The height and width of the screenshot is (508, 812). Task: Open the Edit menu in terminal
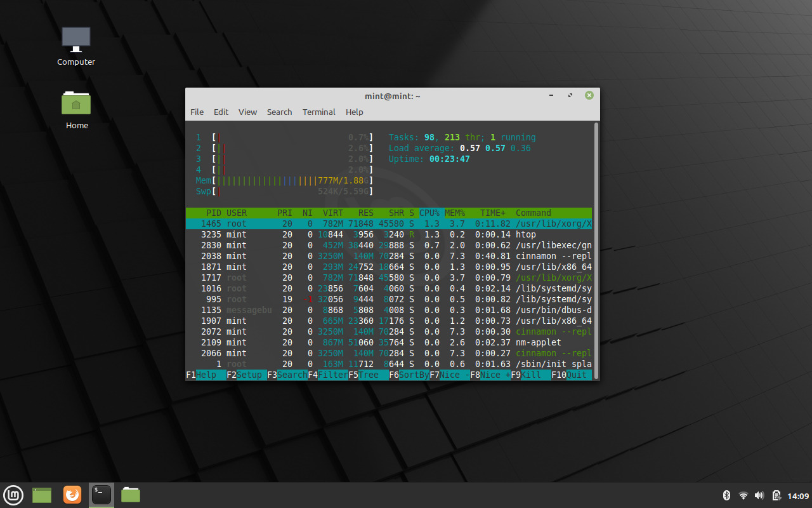[x=221, y=112]
